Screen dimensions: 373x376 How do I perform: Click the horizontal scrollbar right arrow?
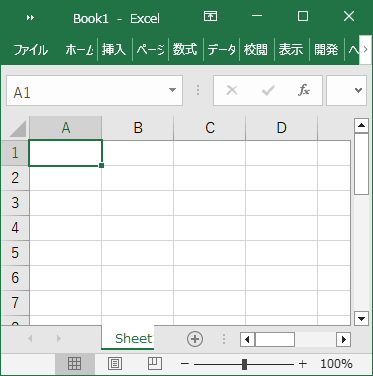[x=344, y=340]
